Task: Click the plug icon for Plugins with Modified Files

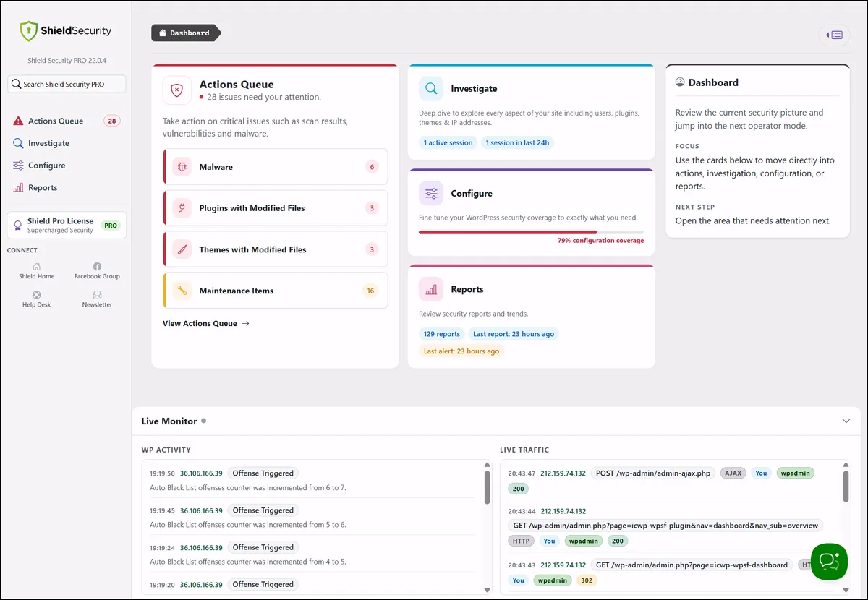Action: click(182, 208)
